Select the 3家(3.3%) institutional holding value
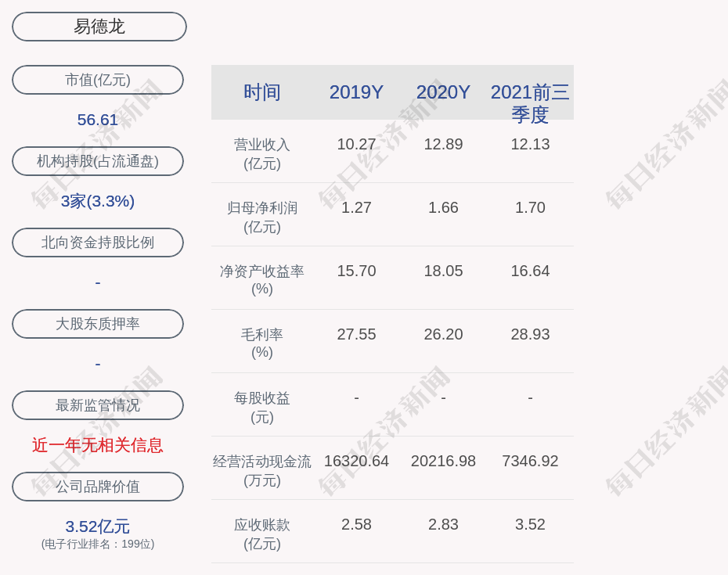The width and height of the screenshot is (728, 575). click(x=98, y=201)
